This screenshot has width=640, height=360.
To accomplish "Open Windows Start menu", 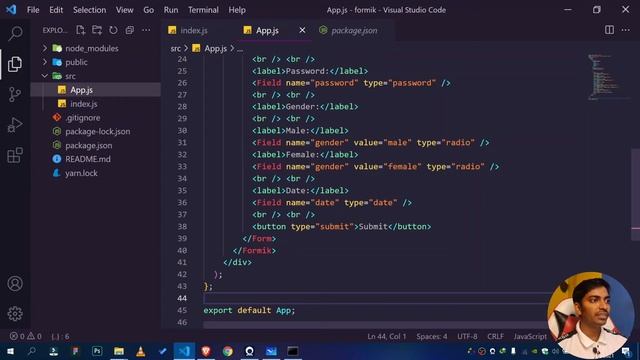I will [x=10, y=351].
